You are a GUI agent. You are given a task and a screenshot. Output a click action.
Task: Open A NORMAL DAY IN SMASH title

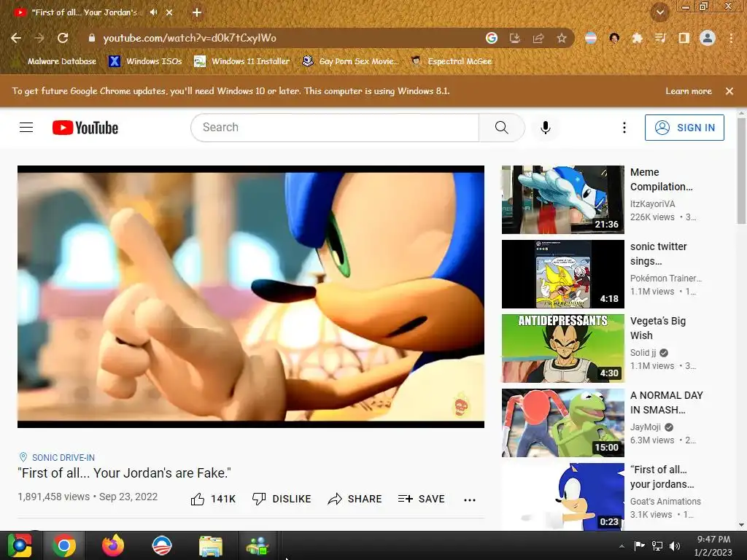pos(667,402)
